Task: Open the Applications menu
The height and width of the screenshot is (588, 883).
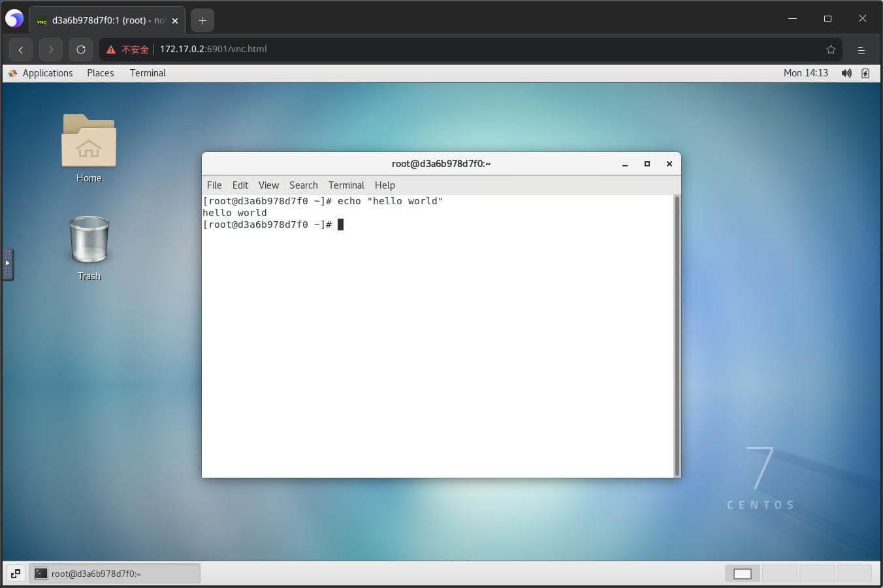Action: pyautogui.click(x=48, y=72)
